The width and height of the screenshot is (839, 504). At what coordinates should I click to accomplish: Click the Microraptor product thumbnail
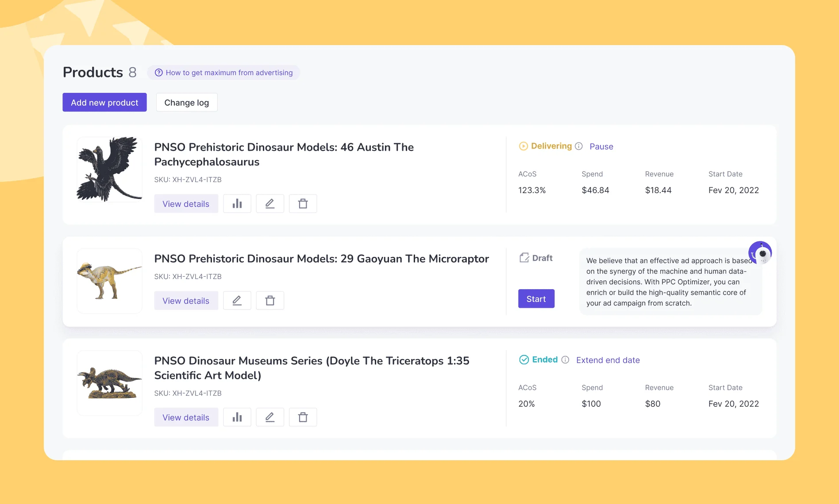[109, 281]
